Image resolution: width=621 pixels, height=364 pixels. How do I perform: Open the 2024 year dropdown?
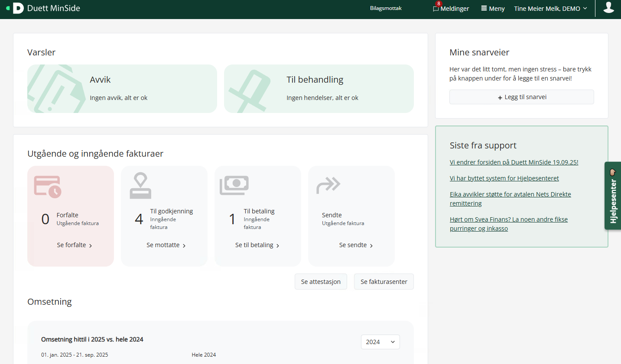[x=380, y=342]
